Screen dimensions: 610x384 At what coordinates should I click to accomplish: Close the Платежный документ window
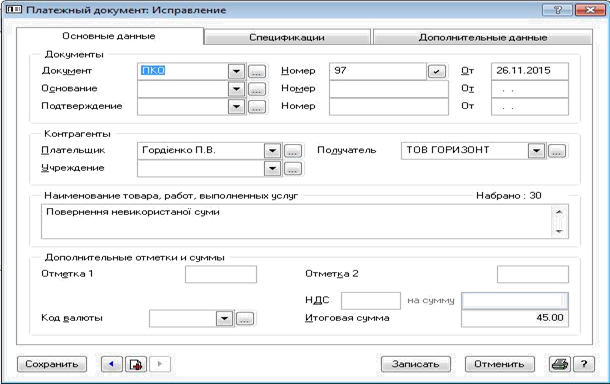click(x=590, y=10)
